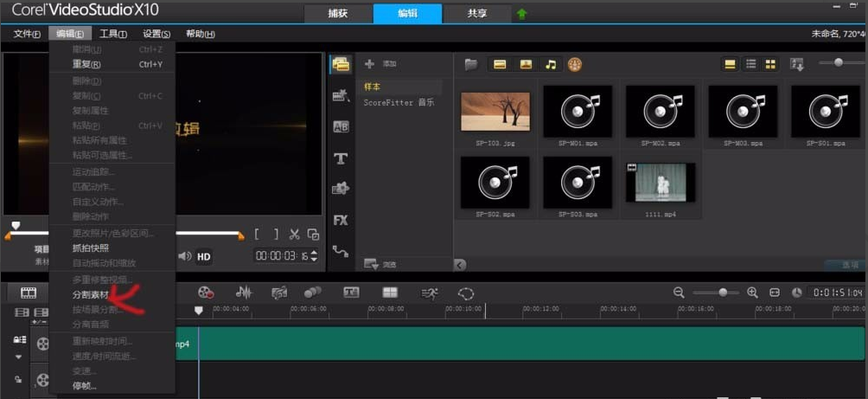Screen dimensions: 868x399
Task: Click the zoom in magnifier on timeline
Action: coord(752,293)
